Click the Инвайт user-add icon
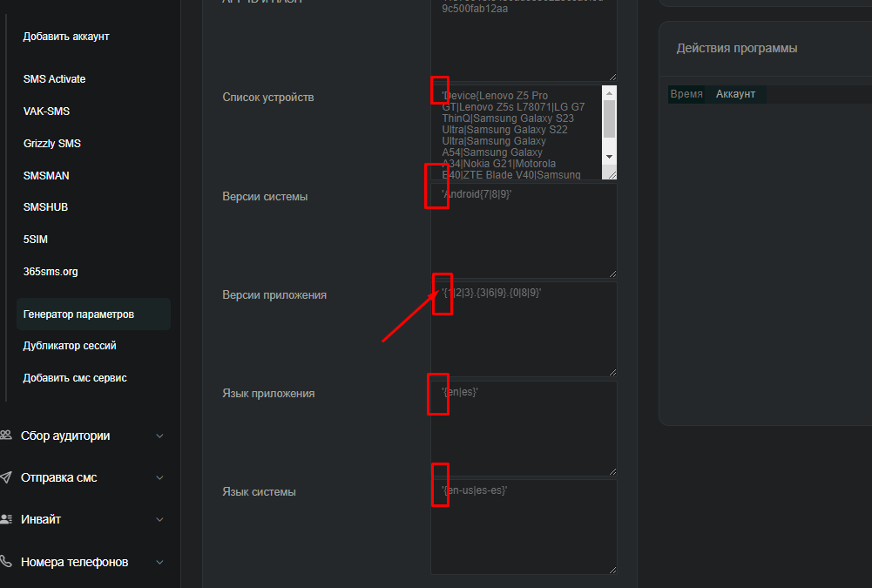 (6, 519)
